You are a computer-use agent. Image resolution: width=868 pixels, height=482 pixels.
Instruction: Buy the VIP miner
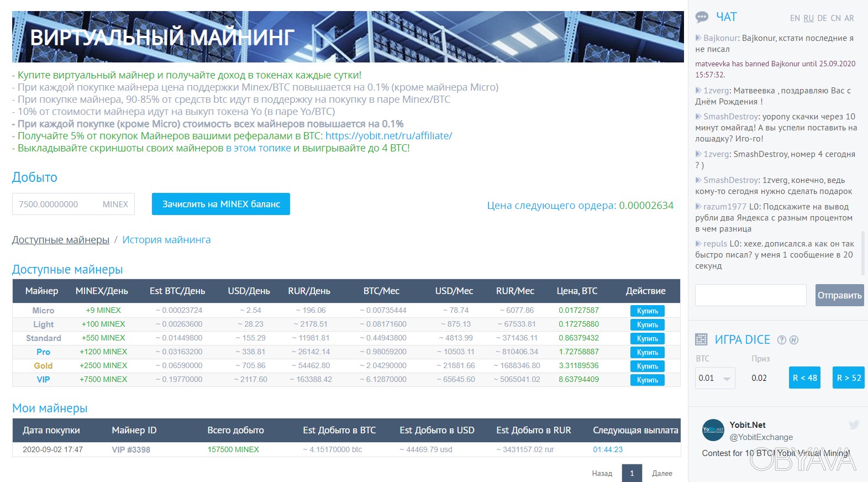(647, 380)
